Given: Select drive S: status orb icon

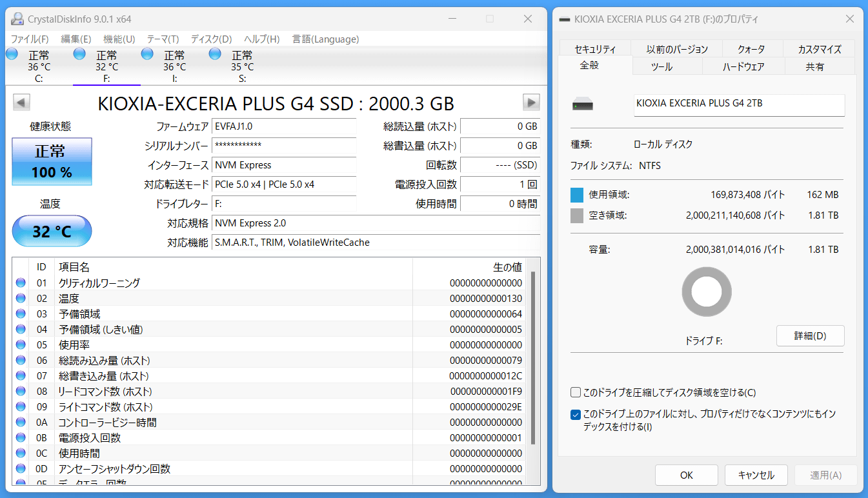Looking at the screenshot, I should (216, 54).
